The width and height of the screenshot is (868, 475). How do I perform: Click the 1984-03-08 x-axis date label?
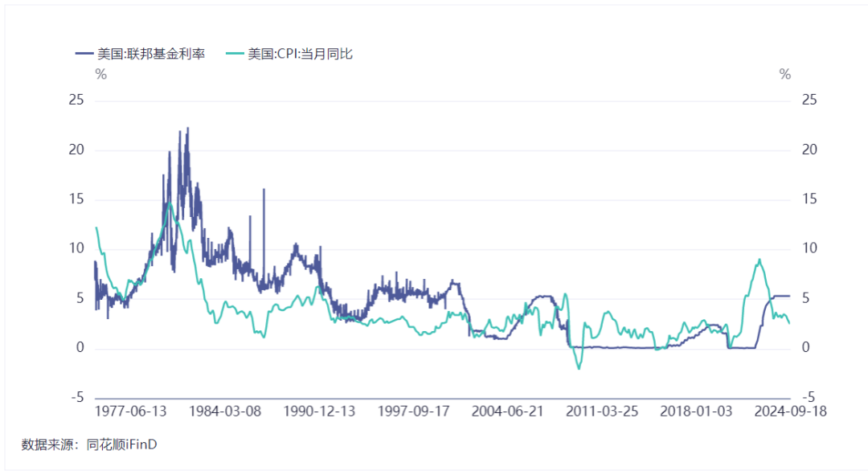point(225,412)
